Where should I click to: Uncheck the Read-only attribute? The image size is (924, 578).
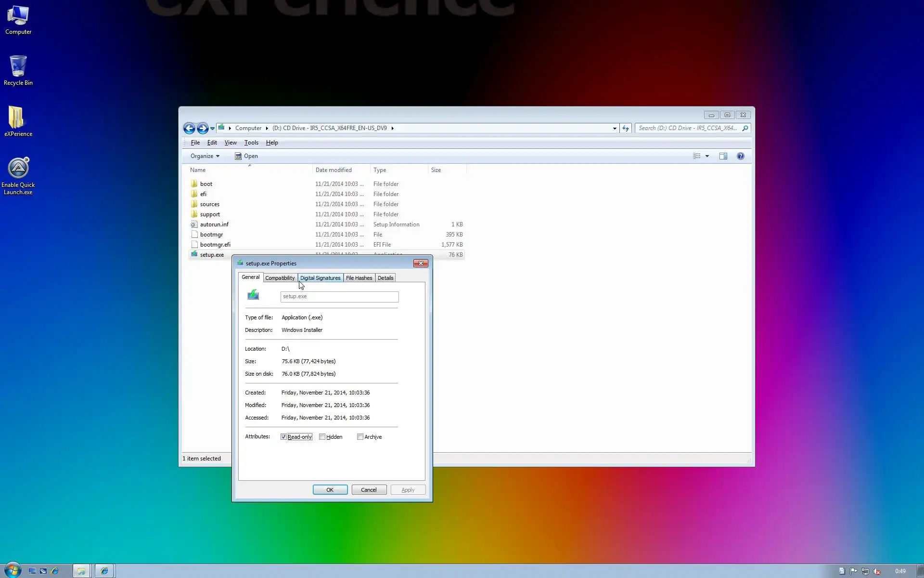coord(284,437)
